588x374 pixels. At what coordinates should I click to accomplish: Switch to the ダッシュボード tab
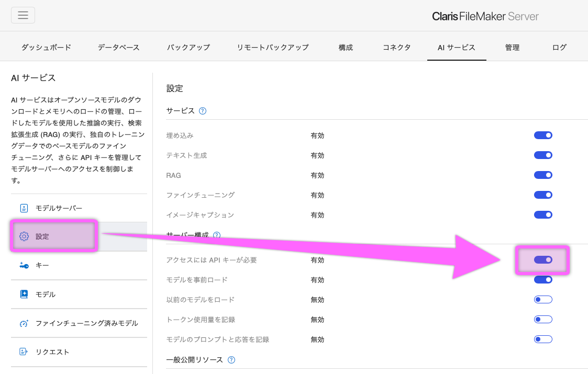coord(46,47)
